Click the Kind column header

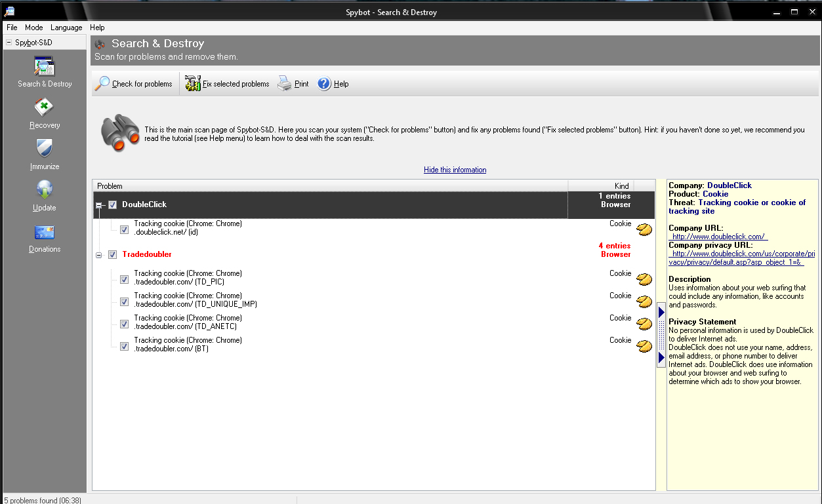coord(601,186)
